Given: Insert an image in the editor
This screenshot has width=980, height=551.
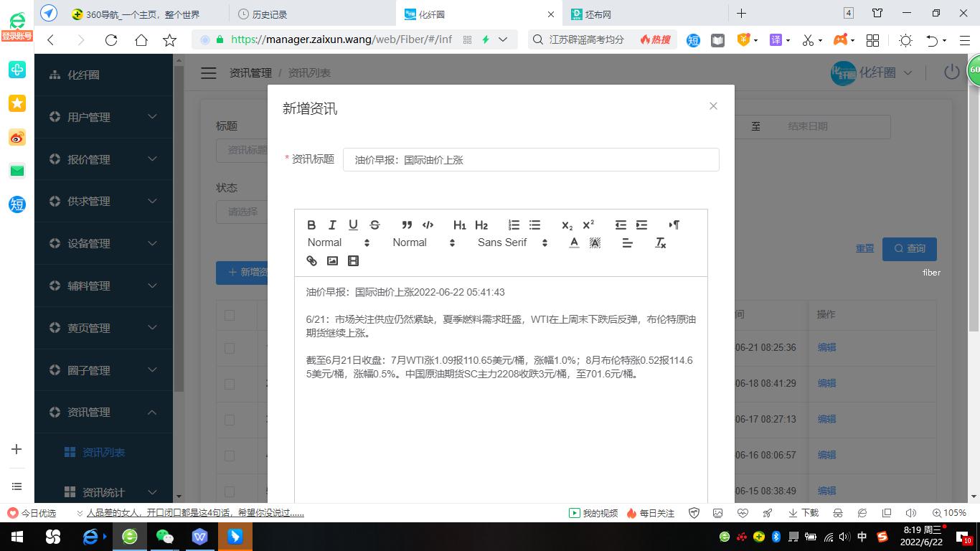Looking at the screenshot, I should pyautogui.click(x=332, y=261).
